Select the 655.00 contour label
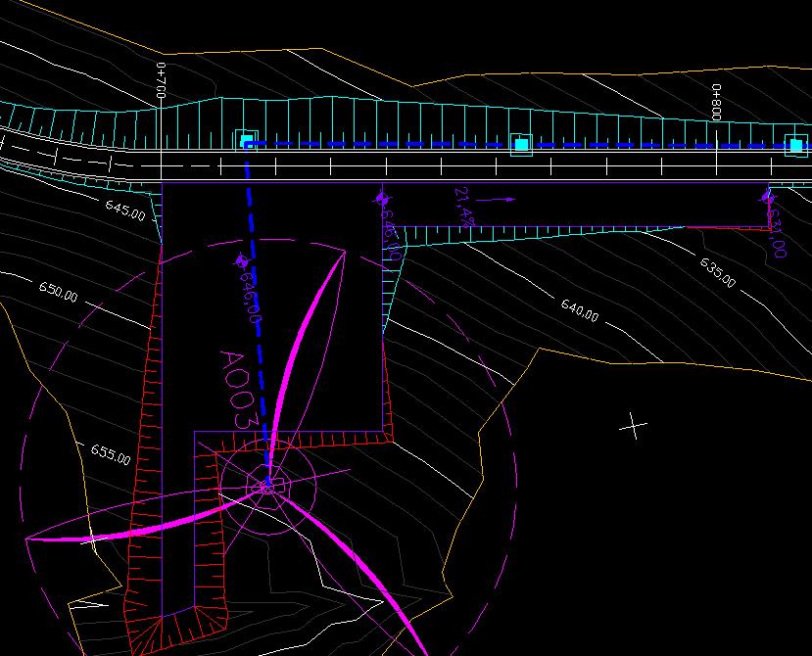This screenshot has height=656, width=812. [111, 454]
